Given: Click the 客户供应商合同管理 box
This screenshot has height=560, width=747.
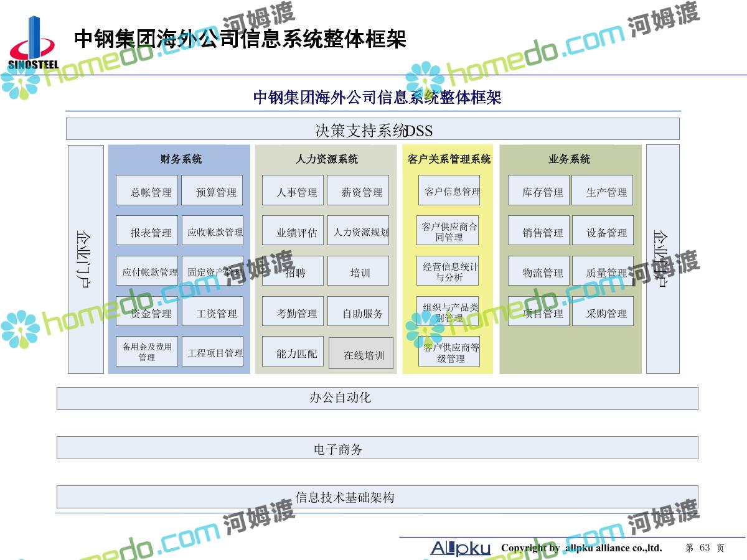Looking at the screenshot, I should click(449, 231).
